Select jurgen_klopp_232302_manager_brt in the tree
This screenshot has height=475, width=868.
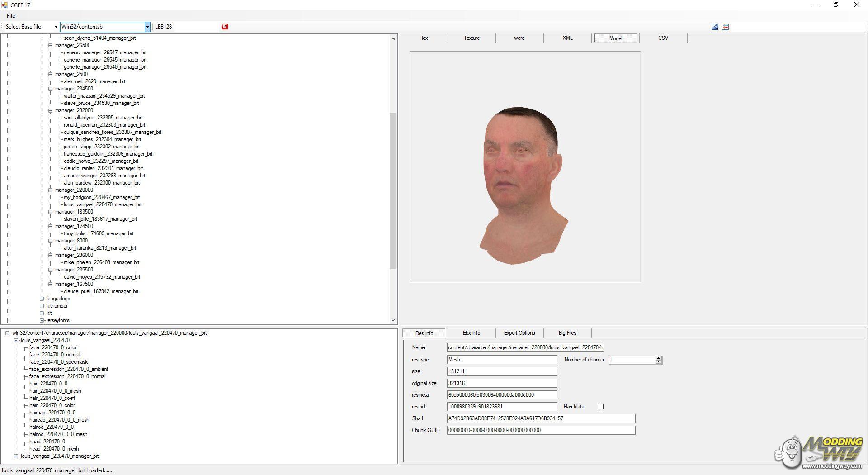(x=102, y=147)
